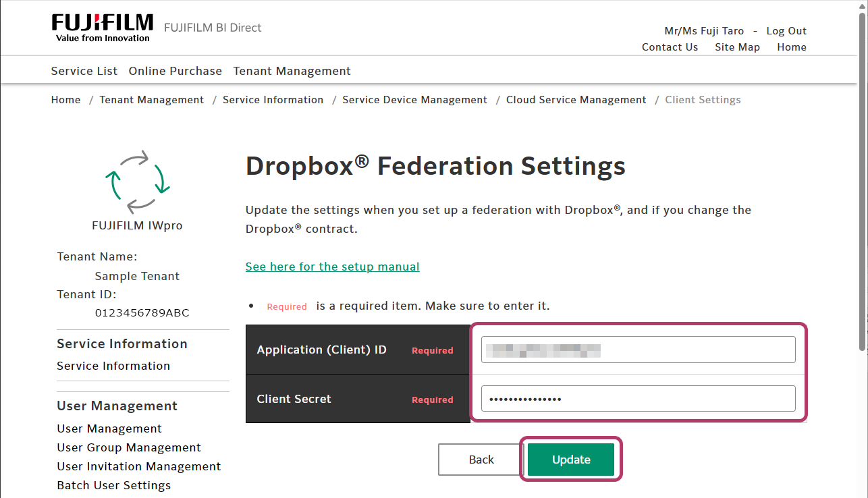
Task: Click the FUJIFILM BI Direct title text
Action: pyautogui.click(x=213, y=28)
